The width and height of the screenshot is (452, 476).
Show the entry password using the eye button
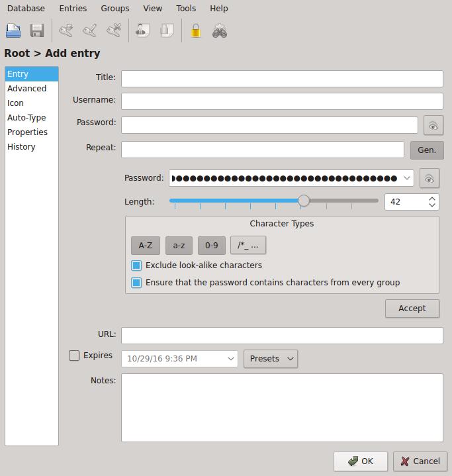tap(433, 125)
